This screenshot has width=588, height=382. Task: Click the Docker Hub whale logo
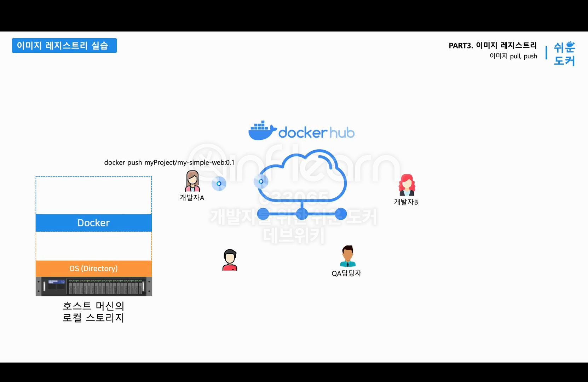(x=263, y=131)
